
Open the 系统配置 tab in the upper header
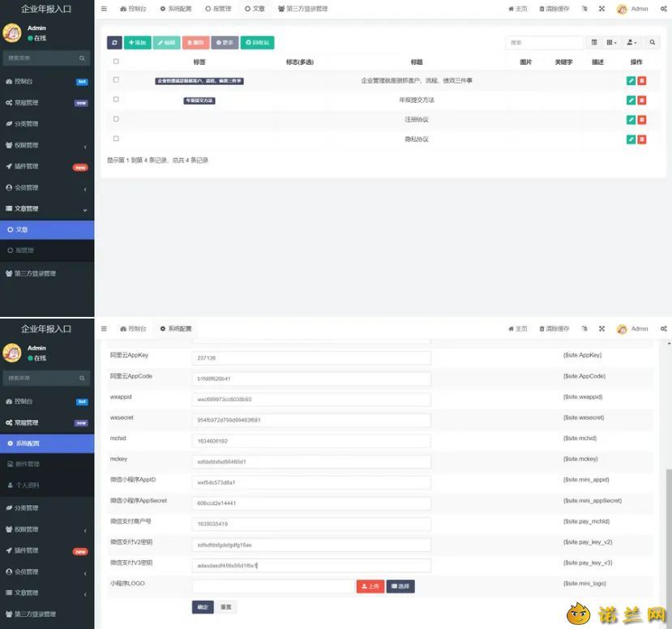[176, 9]
